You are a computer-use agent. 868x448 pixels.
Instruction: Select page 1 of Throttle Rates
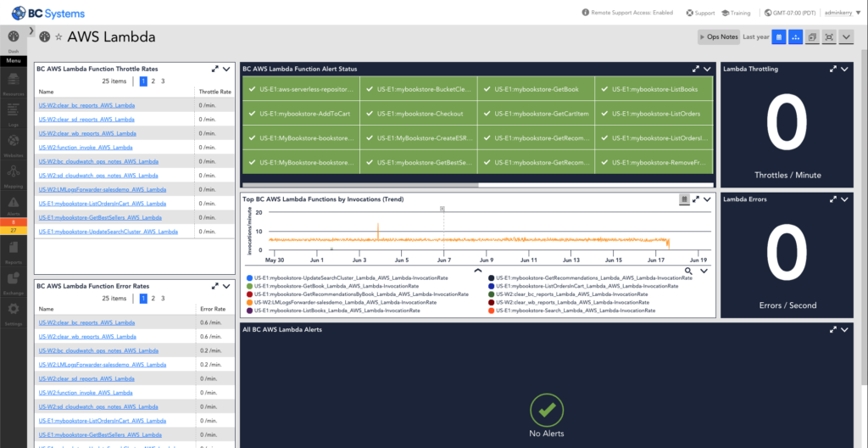[143, 81]
